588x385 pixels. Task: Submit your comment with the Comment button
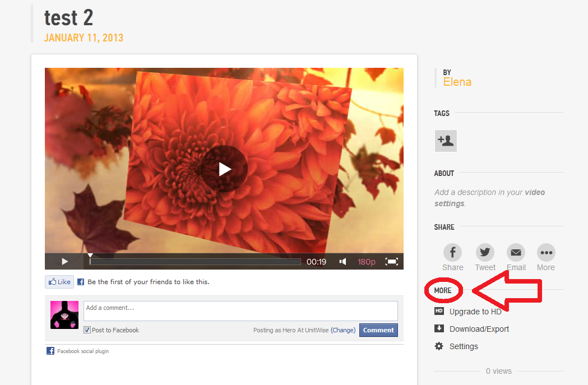[378, 330]
